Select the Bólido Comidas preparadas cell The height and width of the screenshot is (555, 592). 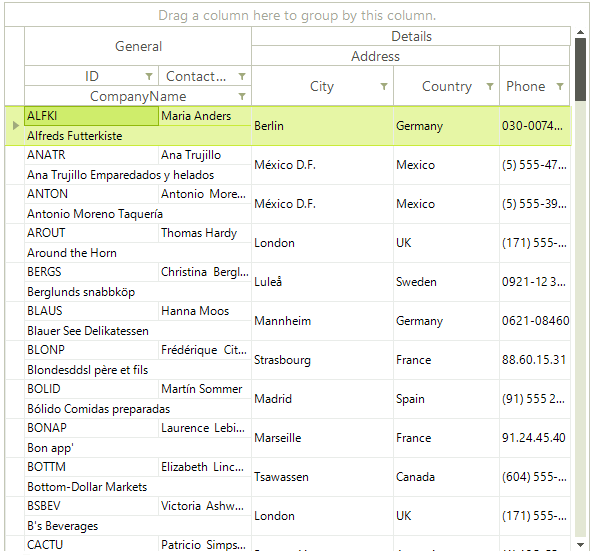pos(138,409)
